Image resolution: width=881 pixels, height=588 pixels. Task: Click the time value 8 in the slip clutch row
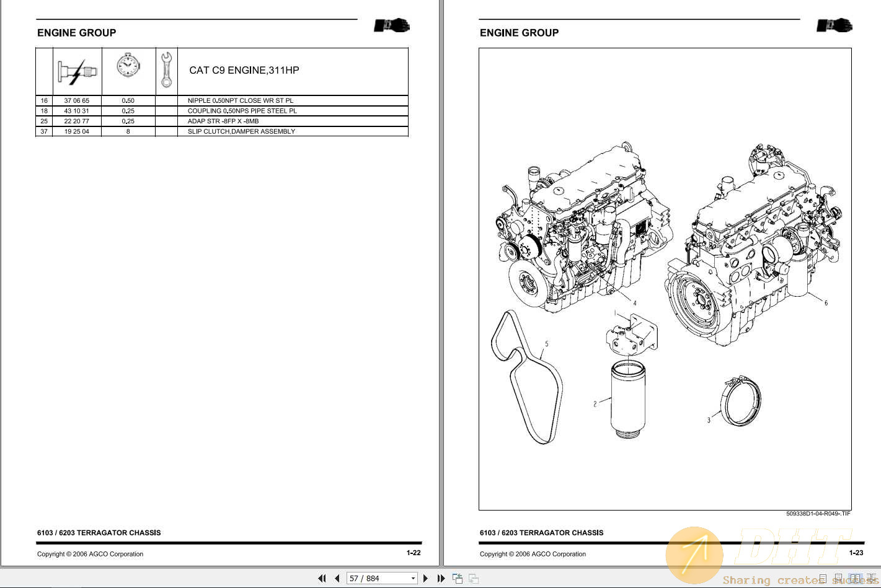click(x=128, y=131)
